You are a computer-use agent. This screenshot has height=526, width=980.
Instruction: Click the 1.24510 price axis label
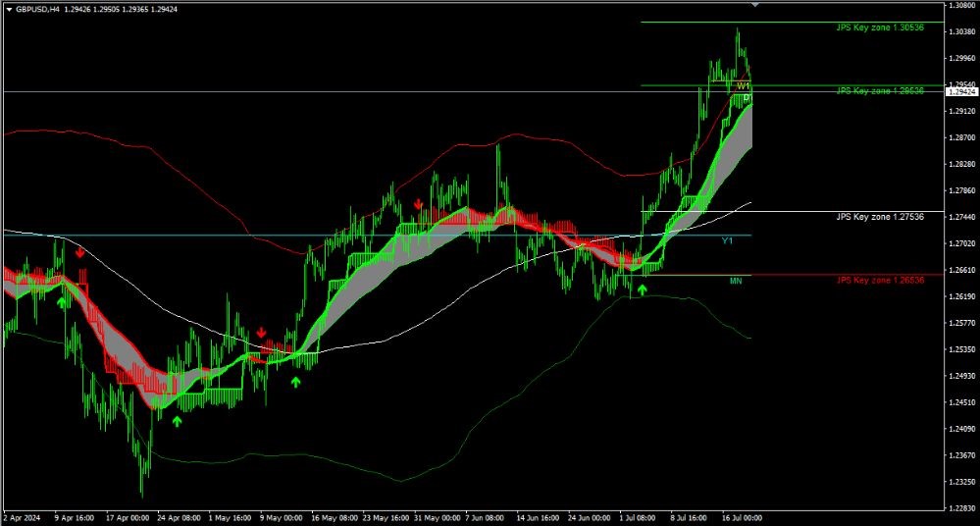click(x=962, y=402)
